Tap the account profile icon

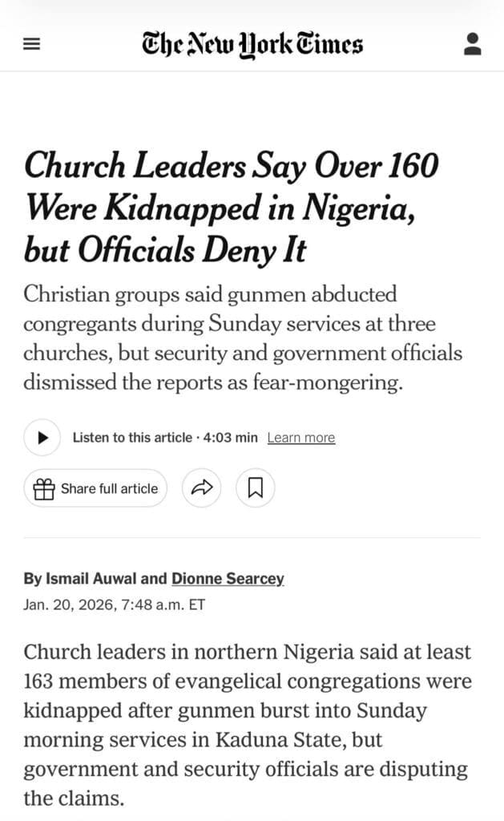473,44
